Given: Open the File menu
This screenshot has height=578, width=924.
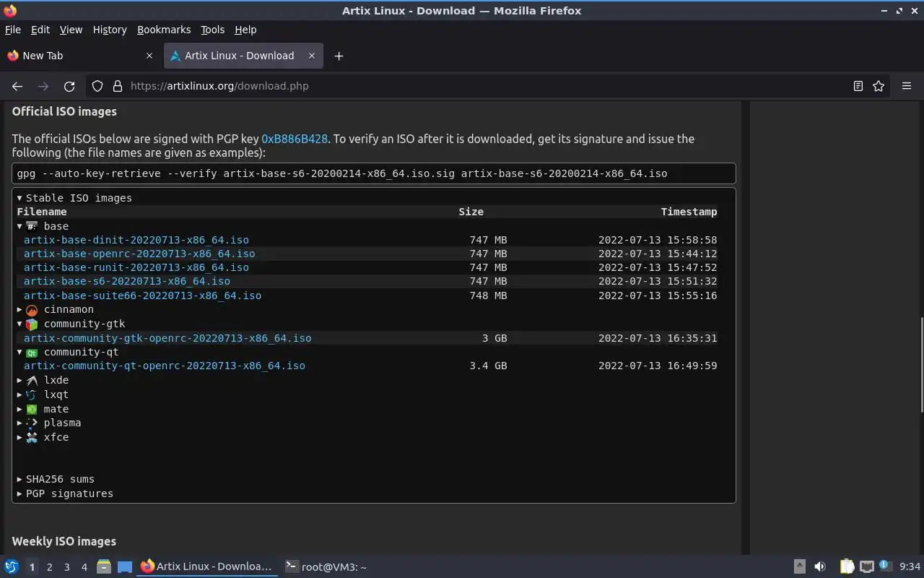Looking at the screenshot, I should pos(13,30).
